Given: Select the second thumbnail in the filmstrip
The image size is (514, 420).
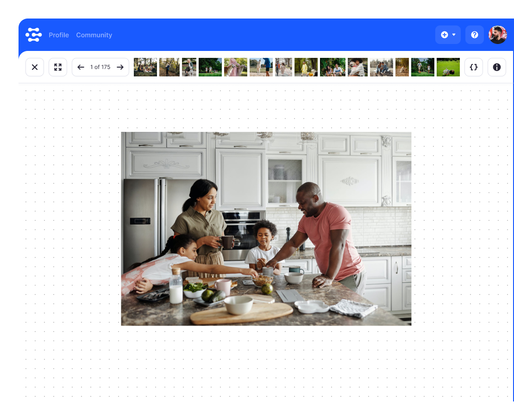Looking at the screenshot, I should [169, 67].
